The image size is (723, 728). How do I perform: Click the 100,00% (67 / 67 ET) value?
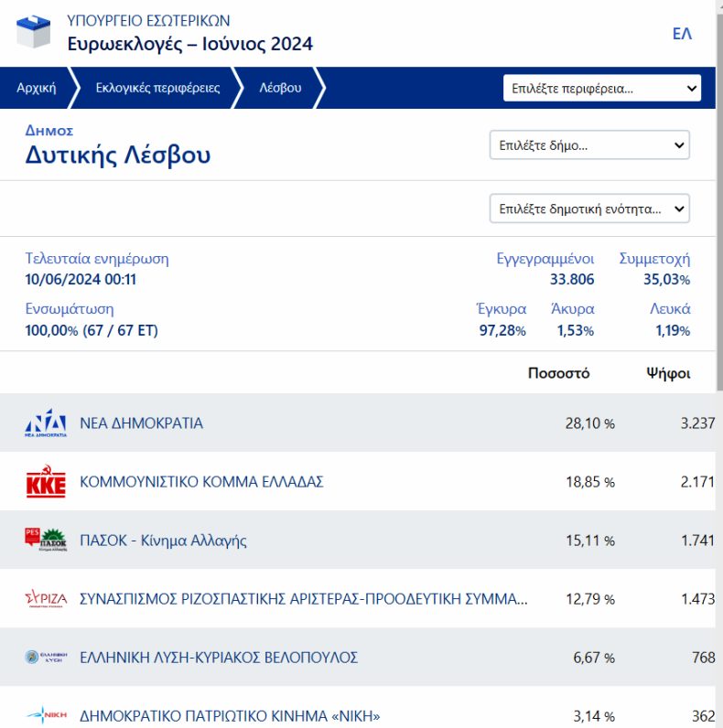pos(92,330)
